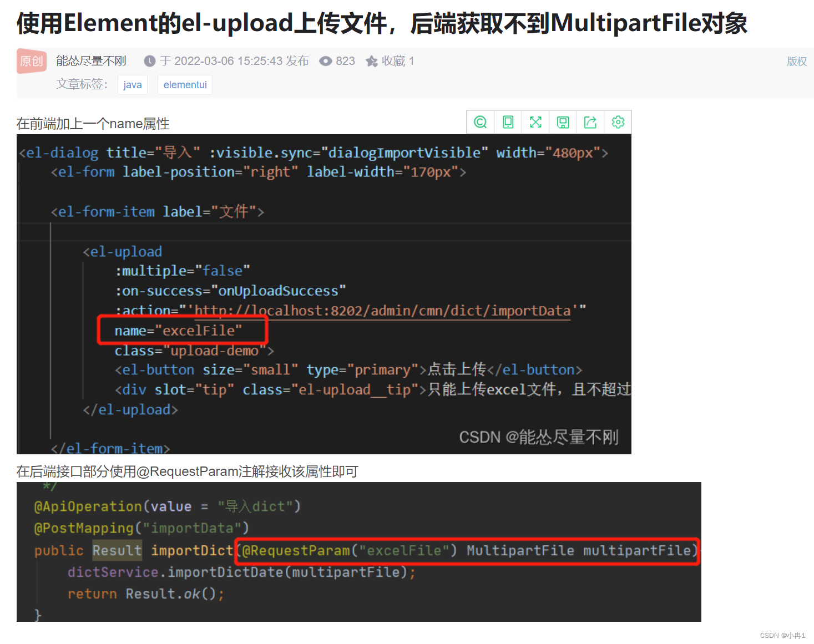Image resolution: width=814 pixels, height=644 pixels.
Task: Click the clock icon beside publish date
Action: click(150, 61)
